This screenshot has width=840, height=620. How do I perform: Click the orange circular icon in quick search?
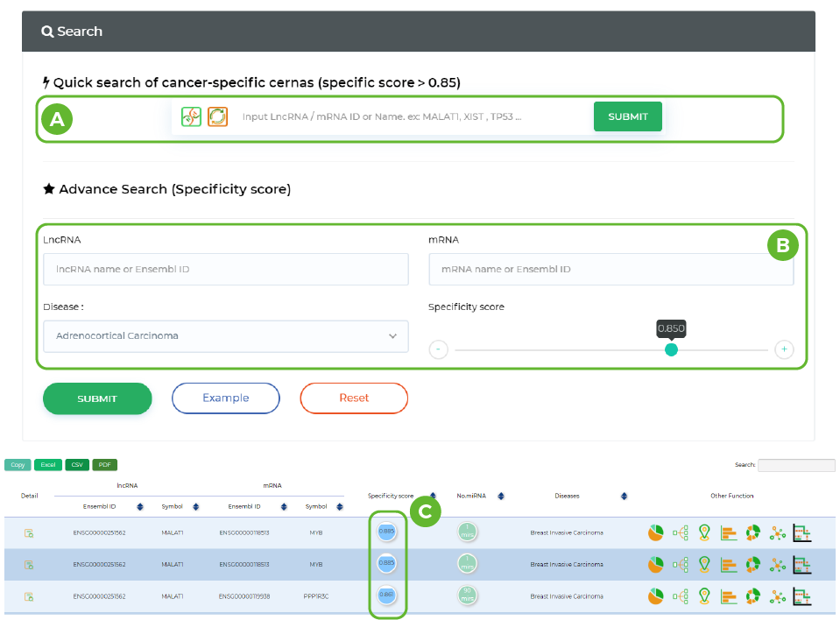click(x=217, y=116)
